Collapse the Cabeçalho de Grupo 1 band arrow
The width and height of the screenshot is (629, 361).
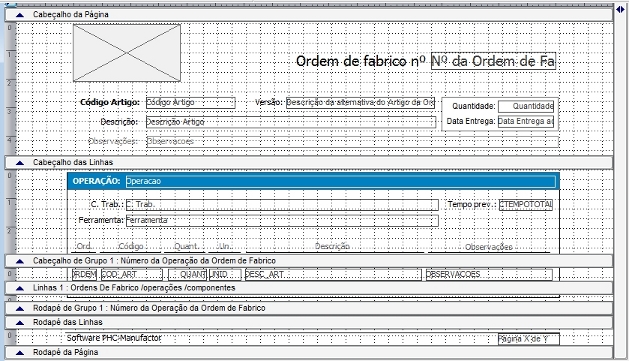pyautogui.click(x=20, y=261)
